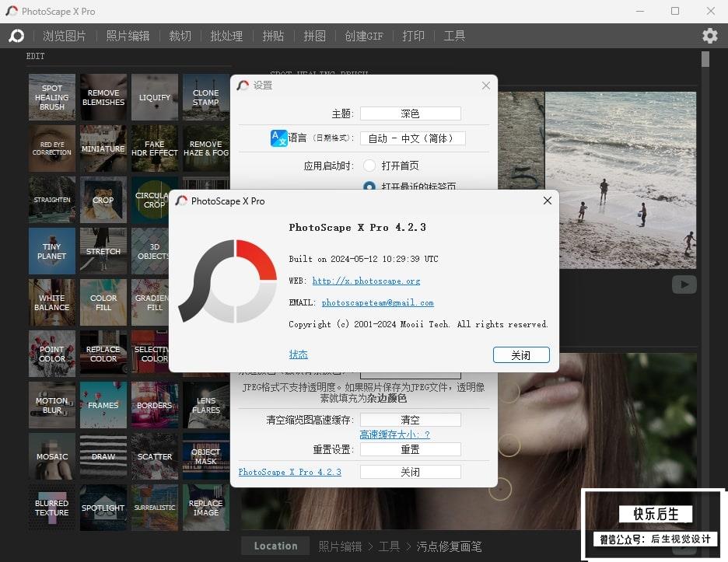Open the 裁切 tab
This screenshot has width=728, height=562.
point(180,36)
